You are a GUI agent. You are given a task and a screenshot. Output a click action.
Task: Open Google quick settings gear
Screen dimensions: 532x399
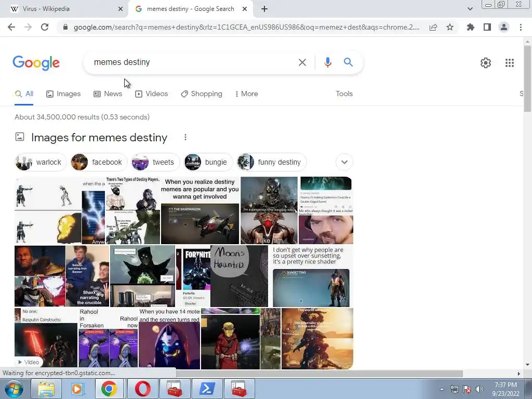pos(486,63)
